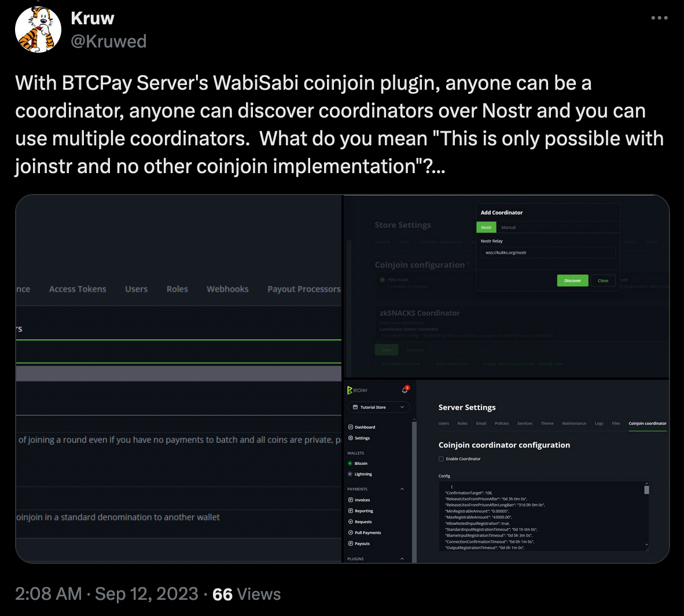
Task: Open the Services tab in Server Settings
Action: coord(525,423)
